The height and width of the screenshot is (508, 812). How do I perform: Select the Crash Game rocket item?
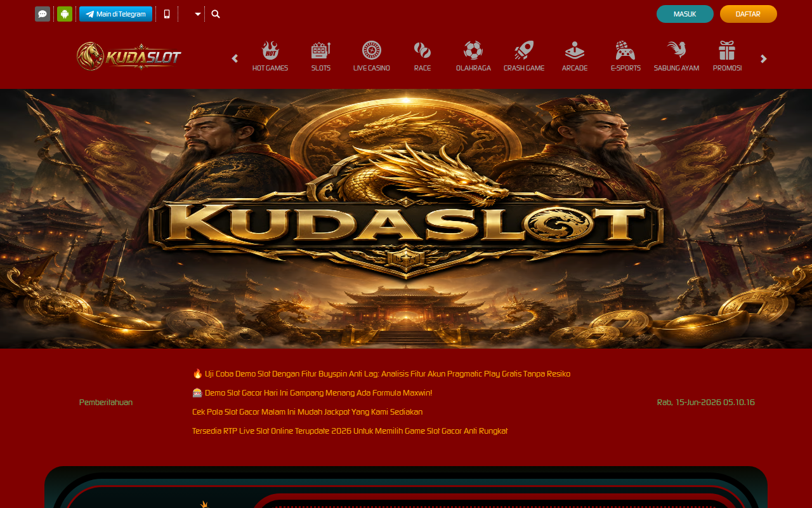tap(524, 56)
